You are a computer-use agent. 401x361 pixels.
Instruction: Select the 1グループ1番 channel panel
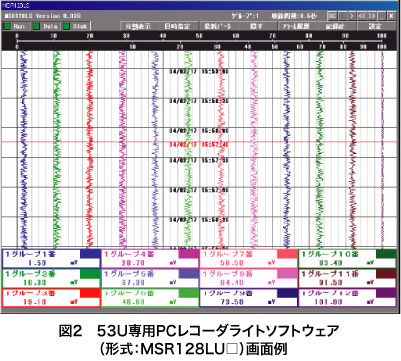coord(51,259)
